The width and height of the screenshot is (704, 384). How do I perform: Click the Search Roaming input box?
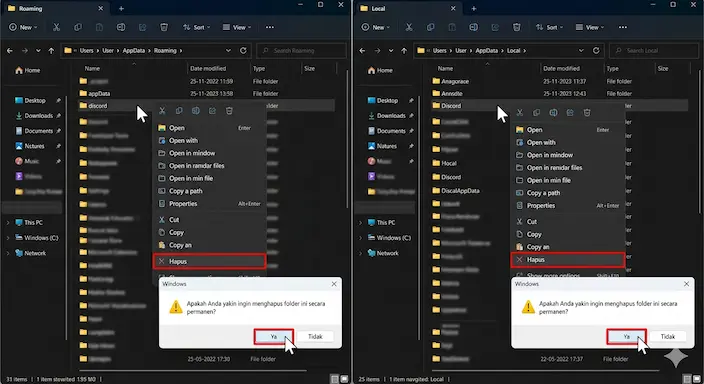click(x=301, y=51)
